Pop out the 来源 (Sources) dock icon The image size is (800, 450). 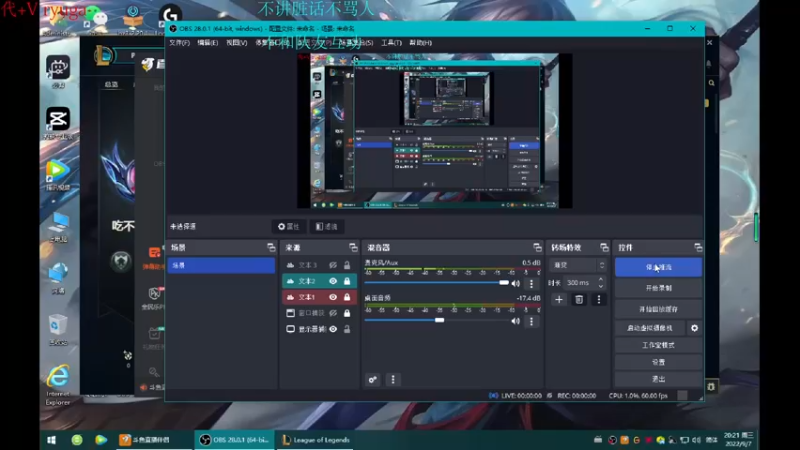point(353,247)
